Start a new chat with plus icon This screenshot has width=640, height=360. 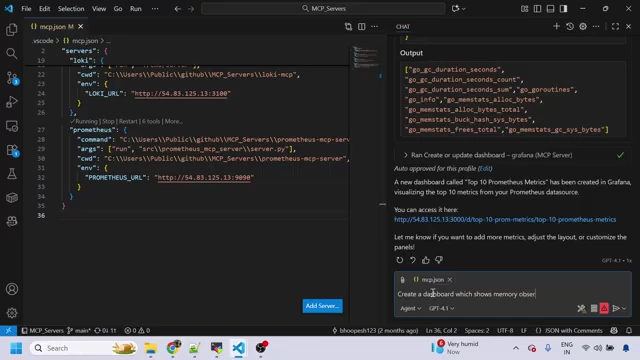556,27
